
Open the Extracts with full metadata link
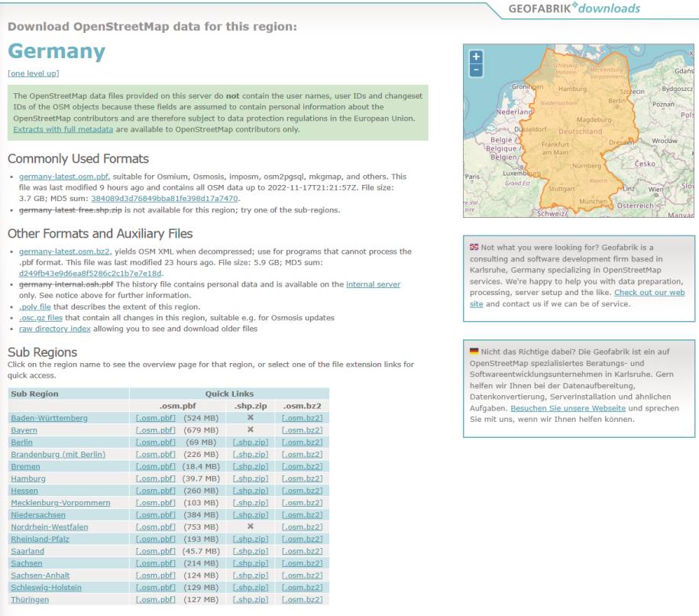tap(63, 129)
